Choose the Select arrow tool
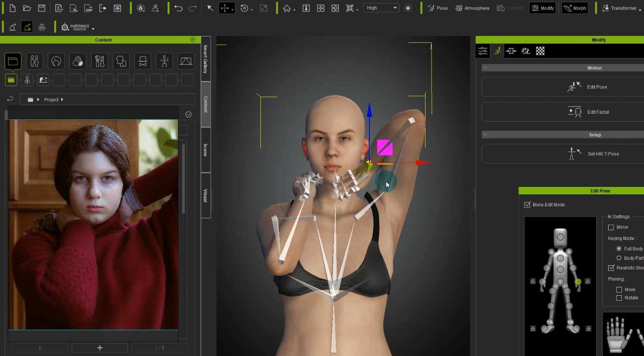This screenshot has height=356, width=644. [x=210, y=8]
